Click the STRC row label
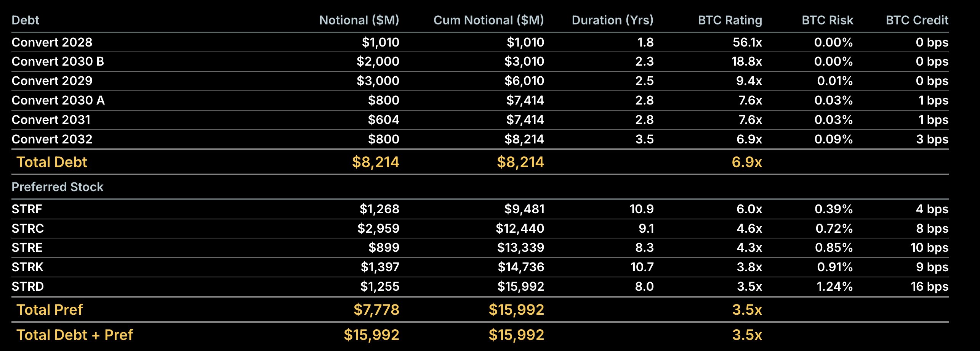 click(28, 229)
